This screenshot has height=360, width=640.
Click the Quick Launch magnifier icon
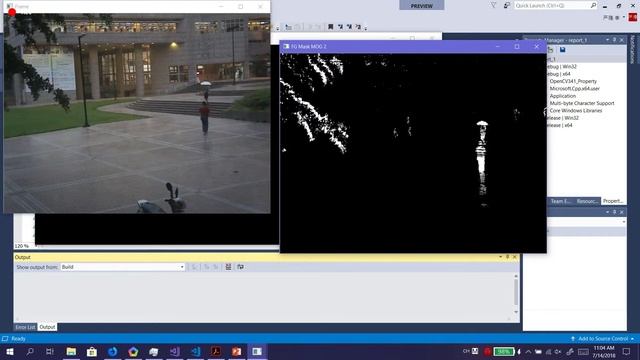pos(593,5)
